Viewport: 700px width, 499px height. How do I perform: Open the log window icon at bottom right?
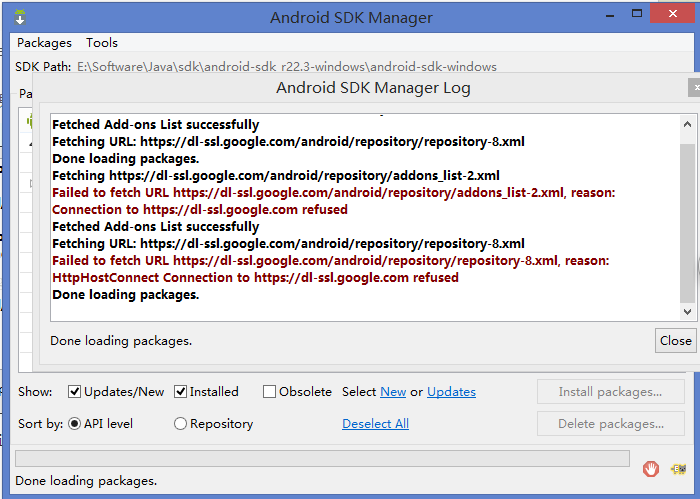(679, 469)
